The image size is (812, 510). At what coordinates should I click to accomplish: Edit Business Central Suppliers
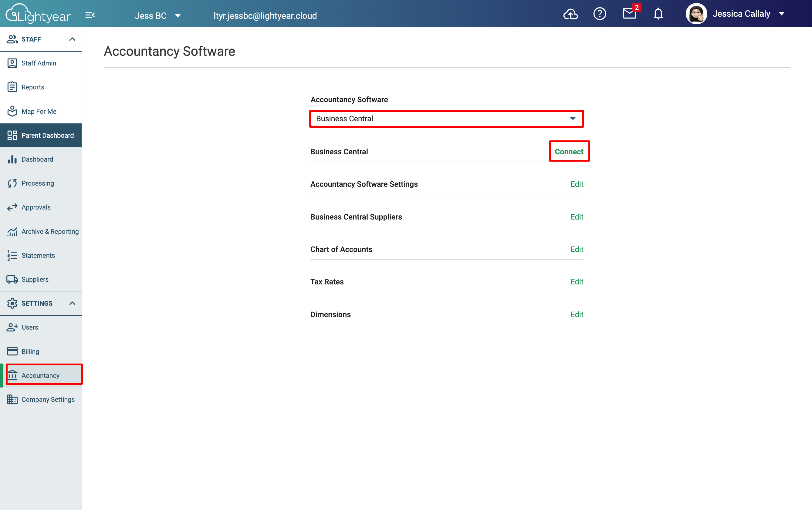577,216
